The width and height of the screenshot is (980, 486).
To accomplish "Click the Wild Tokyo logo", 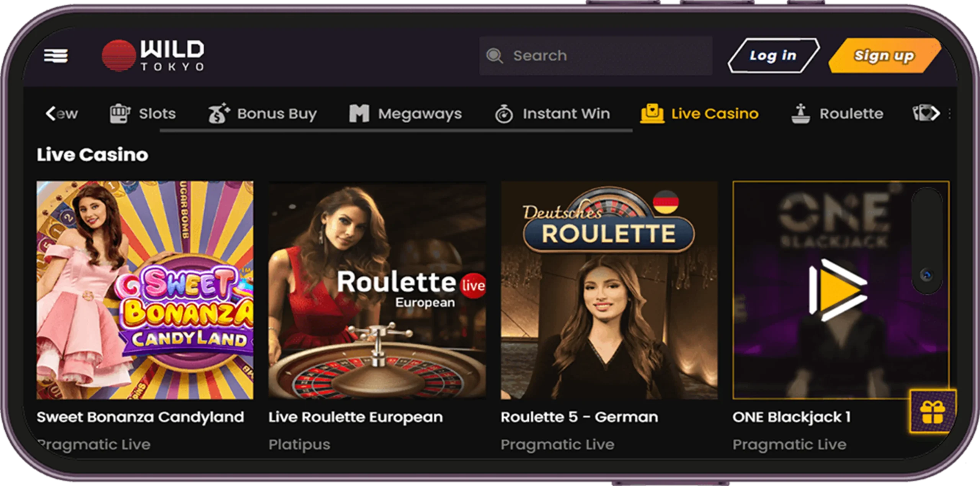I will click(153, 56).
